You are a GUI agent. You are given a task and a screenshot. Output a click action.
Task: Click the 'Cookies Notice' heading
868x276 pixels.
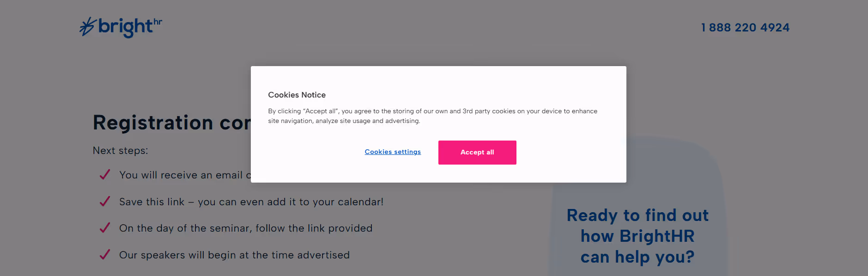point(297,95)
